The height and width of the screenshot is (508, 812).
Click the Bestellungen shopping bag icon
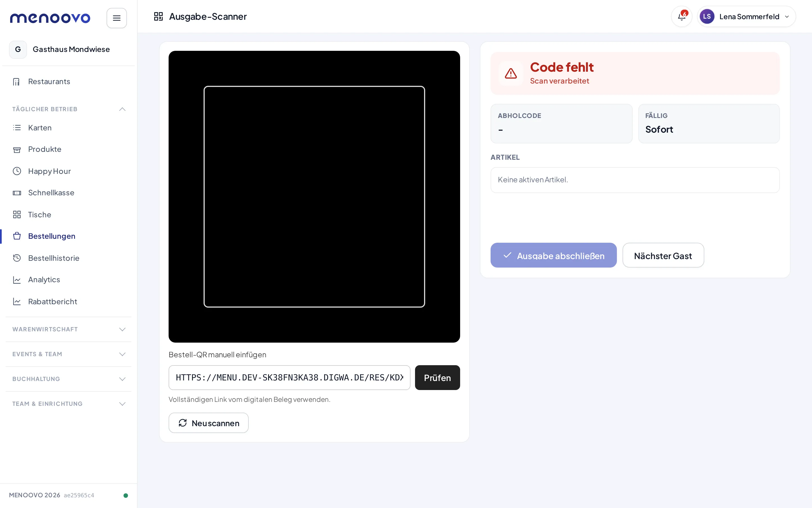[17, 236]
